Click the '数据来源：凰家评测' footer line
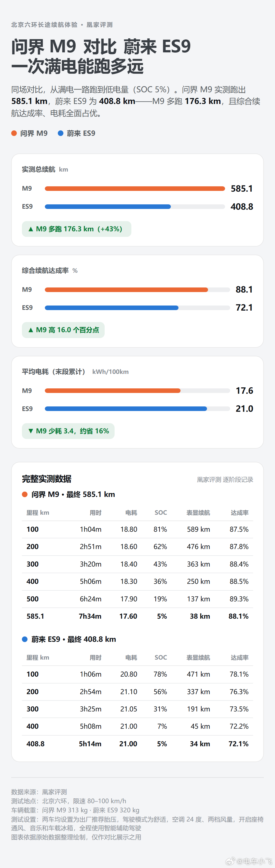The width and height of the screenshot is (275, 868). click(39, 792)
